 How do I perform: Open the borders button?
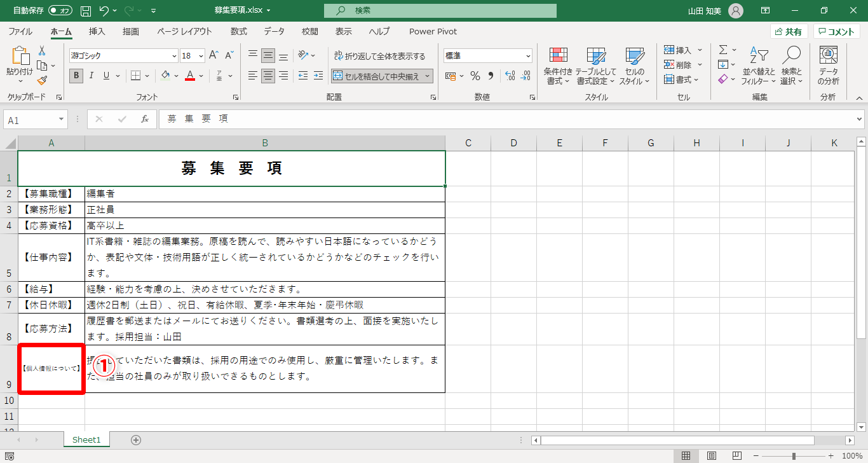(x=135, y=76)
